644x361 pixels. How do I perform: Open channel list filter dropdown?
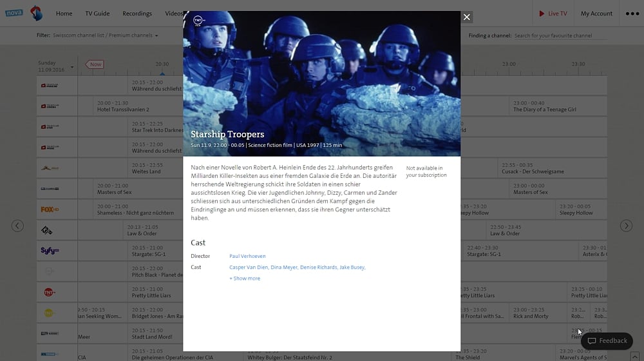pyautogui.click(x=106, y=35)
